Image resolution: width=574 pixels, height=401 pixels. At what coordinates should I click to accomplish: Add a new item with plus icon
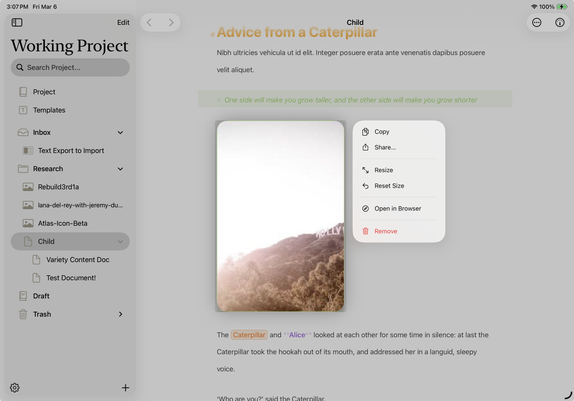point(125,387)
